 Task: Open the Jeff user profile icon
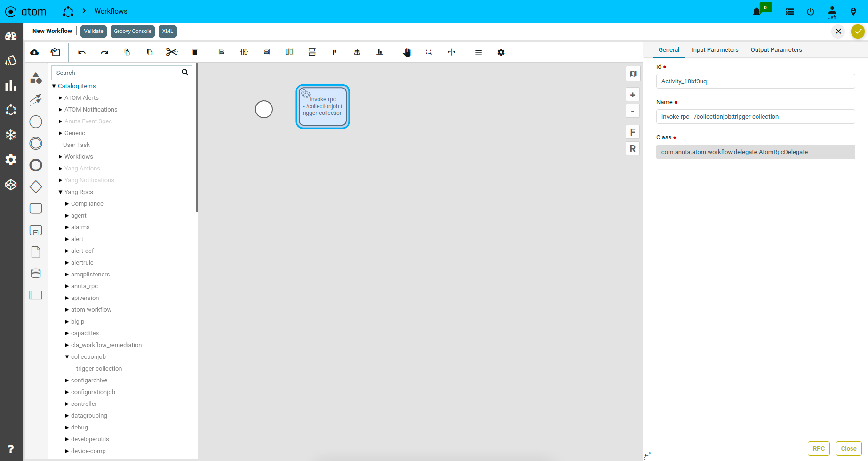(x=832, y=11)
